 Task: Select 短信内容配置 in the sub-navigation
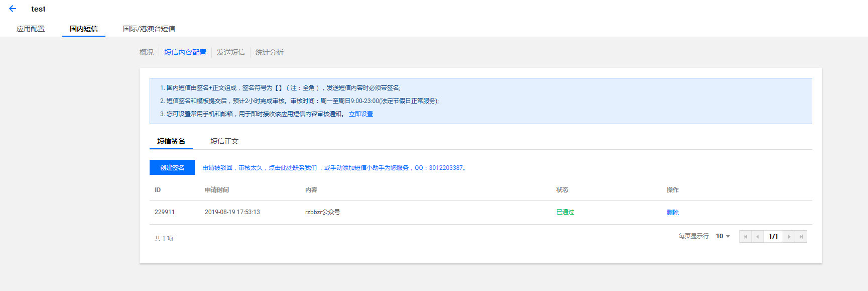(x=185, y=52)
